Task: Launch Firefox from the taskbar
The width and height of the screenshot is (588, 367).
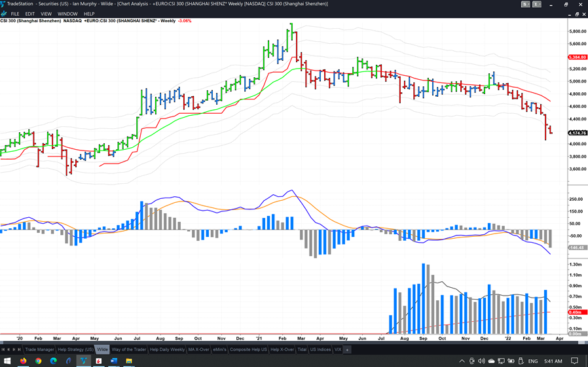Action: point(23,360)
